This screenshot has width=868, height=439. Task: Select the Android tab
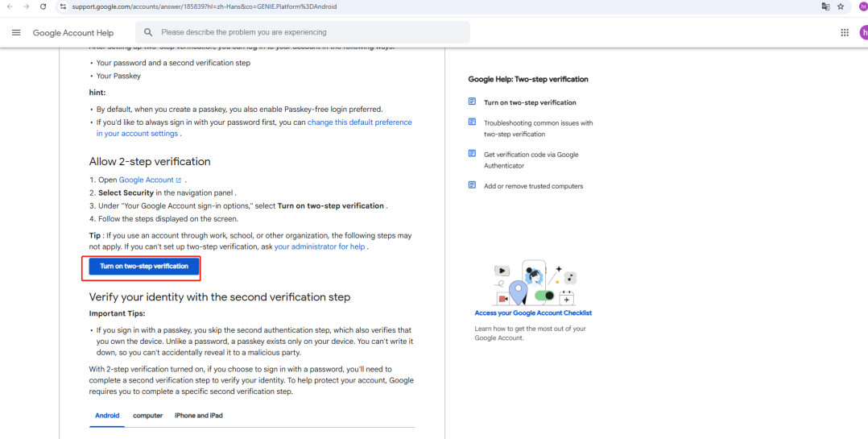(x=107, y=415)
